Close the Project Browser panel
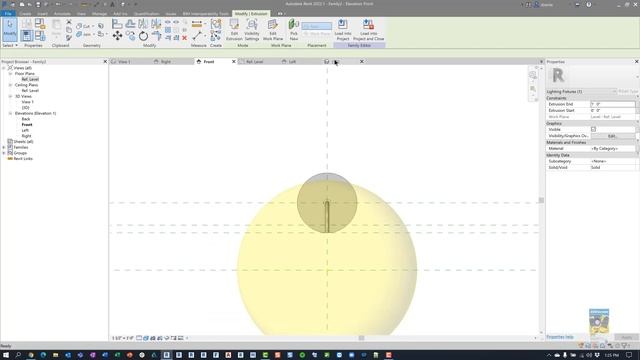Screen dimensions: 640x360 pyautogui.click(x=105, y=62)
